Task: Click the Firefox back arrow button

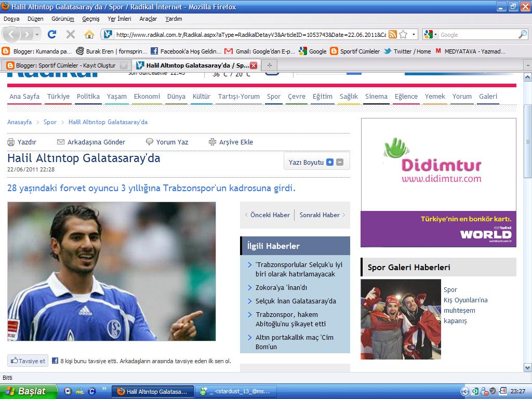Action: point(11,34)
